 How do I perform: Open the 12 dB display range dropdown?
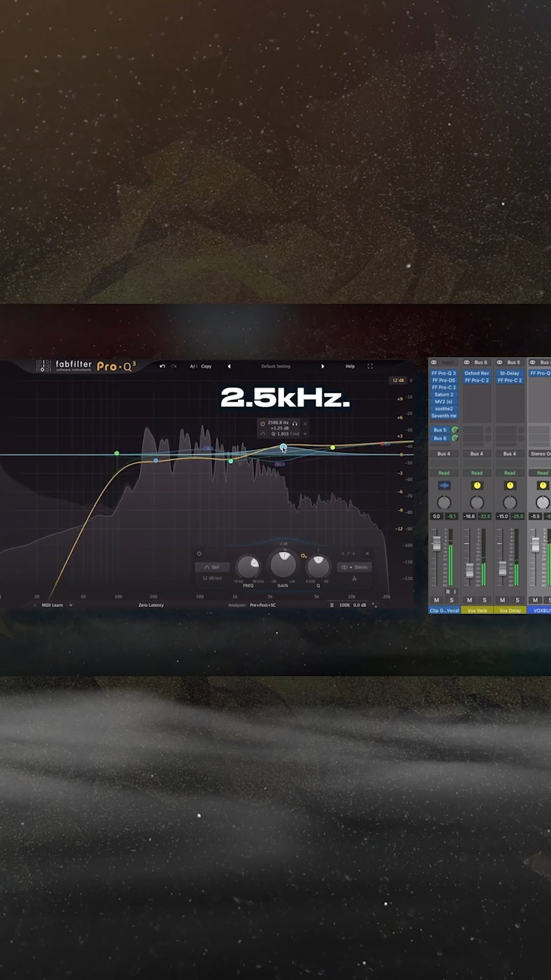tap(398, 380)
